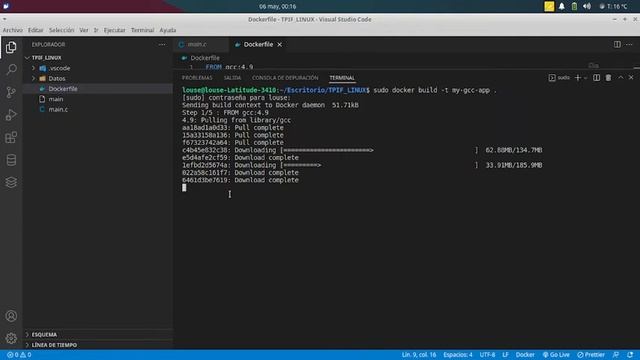Split the editor to the right

[617, 44]
